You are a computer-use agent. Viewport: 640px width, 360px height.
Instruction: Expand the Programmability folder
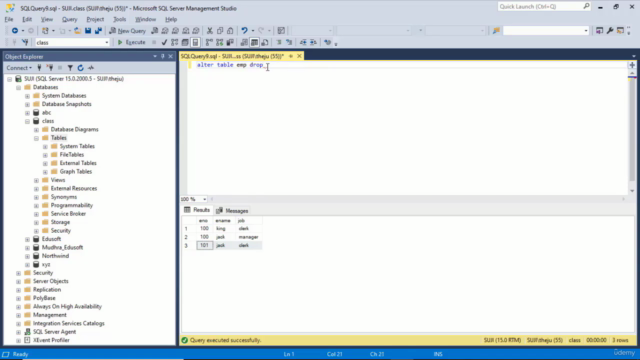[36, 206]
